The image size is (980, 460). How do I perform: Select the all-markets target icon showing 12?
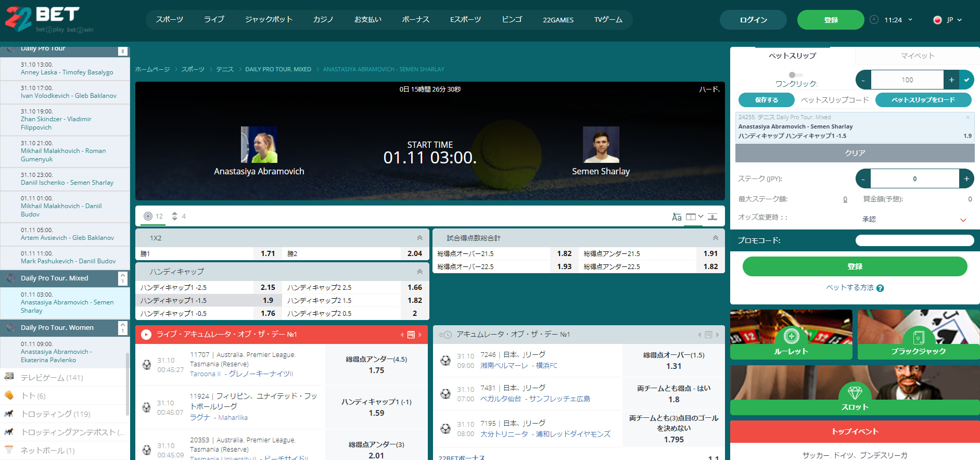point(148,216)
